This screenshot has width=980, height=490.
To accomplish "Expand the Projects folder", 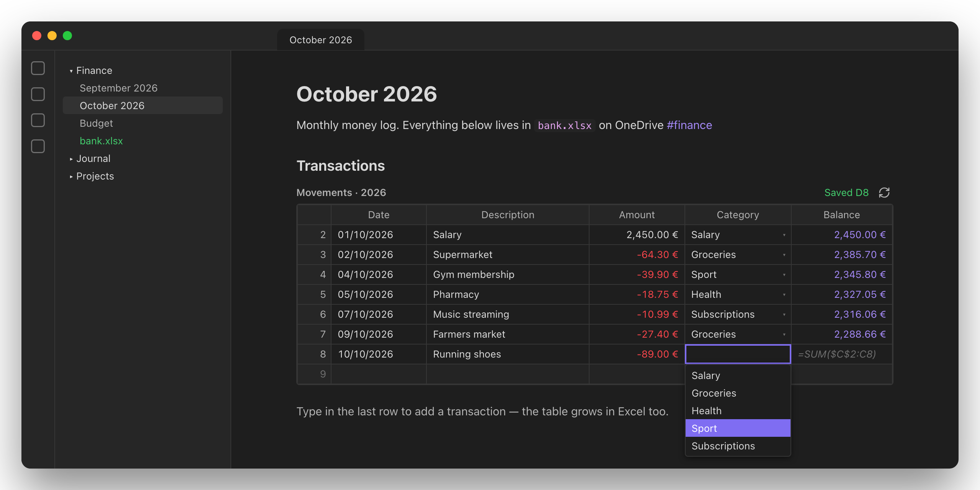I will [71, 176].
